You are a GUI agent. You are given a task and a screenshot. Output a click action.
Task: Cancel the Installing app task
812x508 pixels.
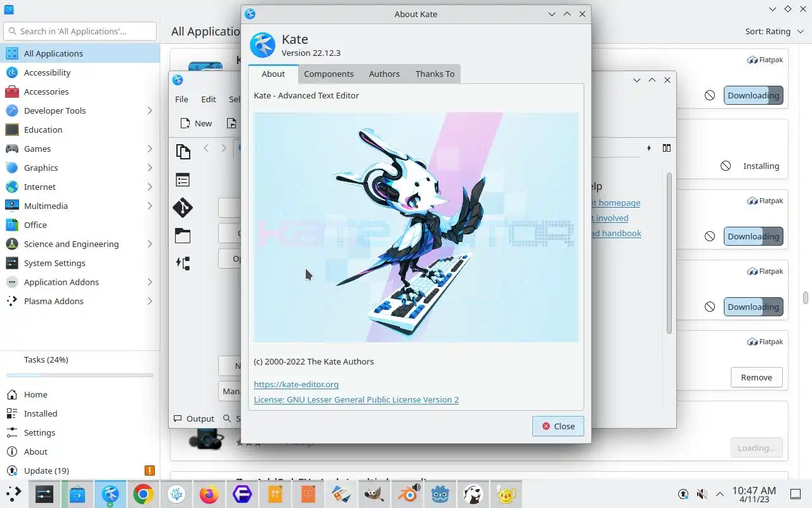click(726, 166)
